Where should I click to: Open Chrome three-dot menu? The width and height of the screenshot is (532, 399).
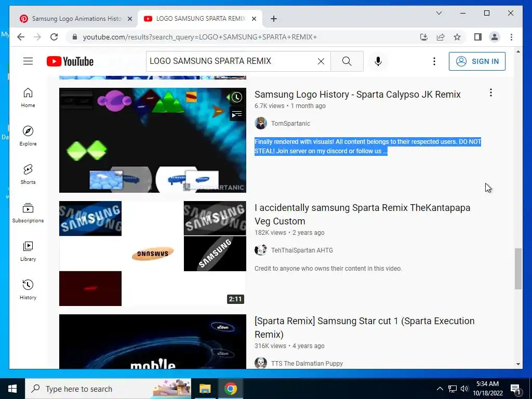point(511,37)
